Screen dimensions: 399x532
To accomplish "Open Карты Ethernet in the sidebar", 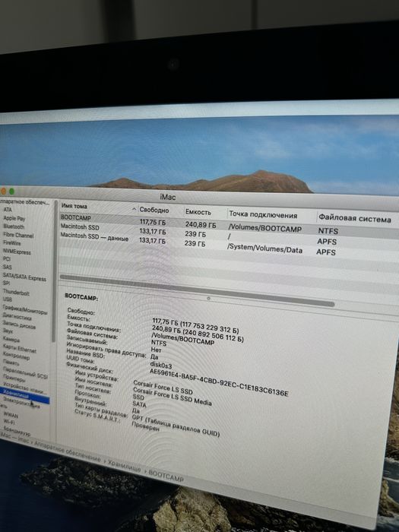I will [20, 348].
